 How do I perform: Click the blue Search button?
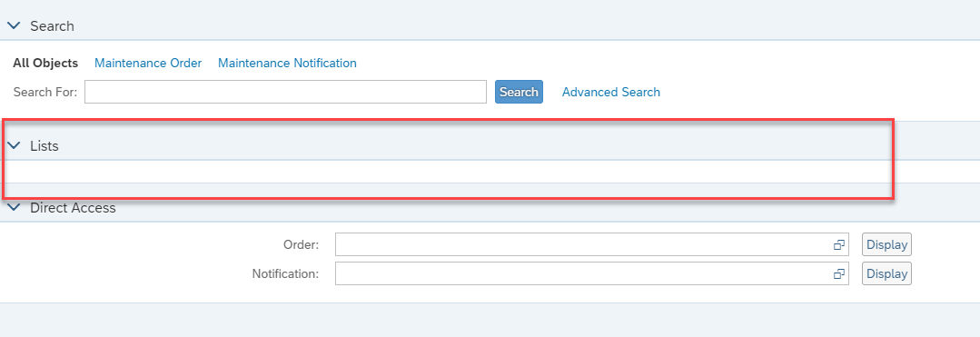pos(519,92)
